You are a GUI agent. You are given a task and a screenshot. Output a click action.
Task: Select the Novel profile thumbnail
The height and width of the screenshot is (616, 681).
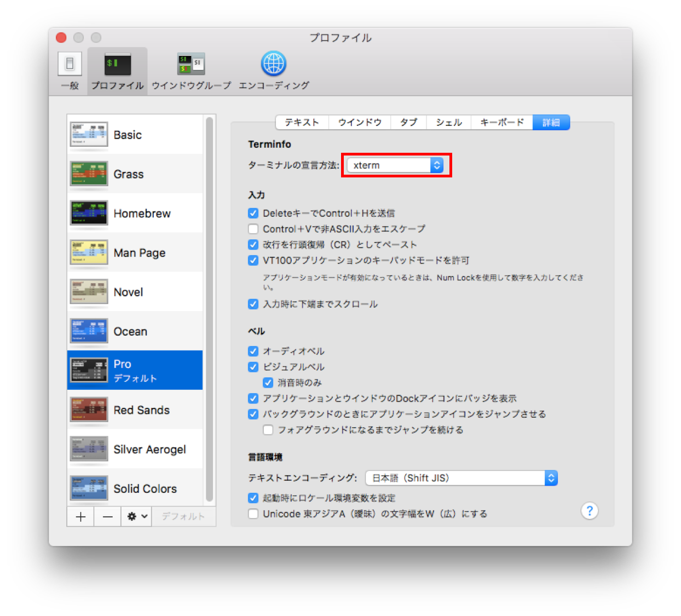click(x=89, y=292)
